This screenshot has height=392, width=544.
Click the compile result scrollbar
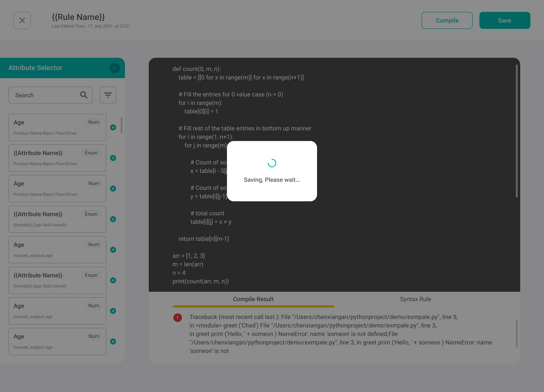pos(516,333)
